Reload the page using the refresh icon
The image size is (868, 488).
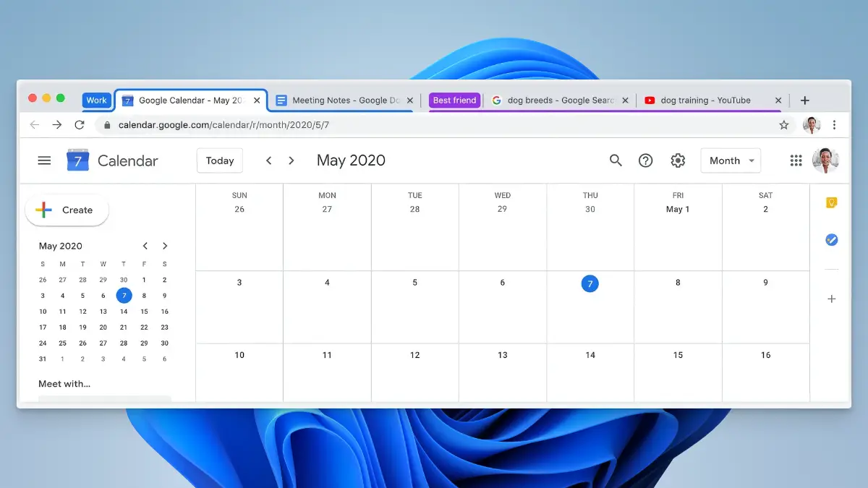[x=80, y=125]
